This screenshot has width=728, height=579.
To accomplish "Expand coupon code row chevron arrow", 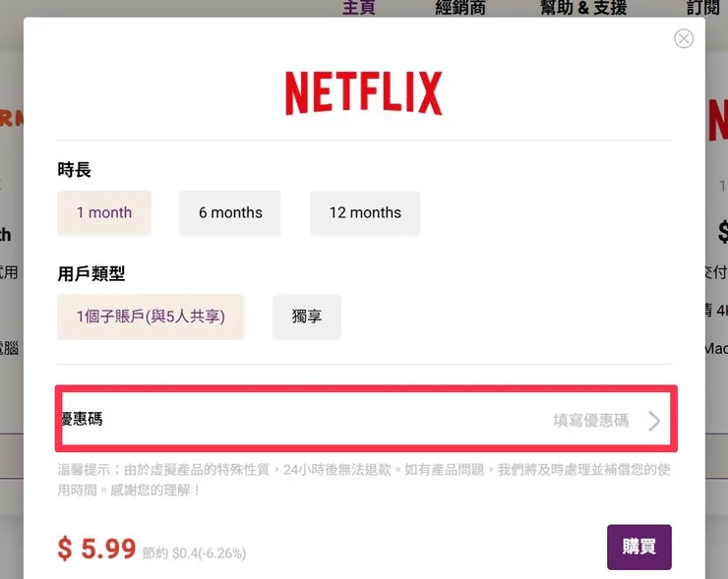I will tap(654, 421).
